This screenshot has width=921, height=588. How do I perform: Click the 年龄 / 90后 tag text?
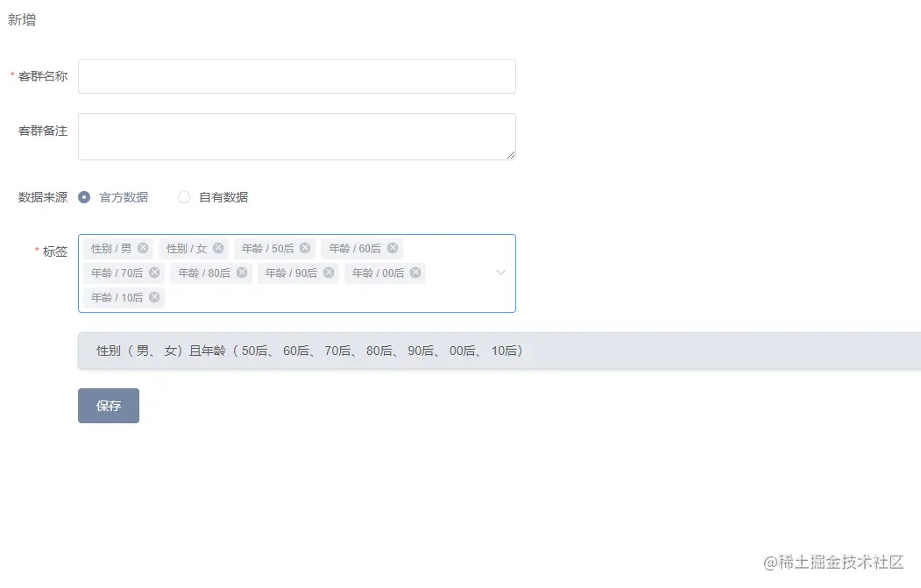click(291, 273)
